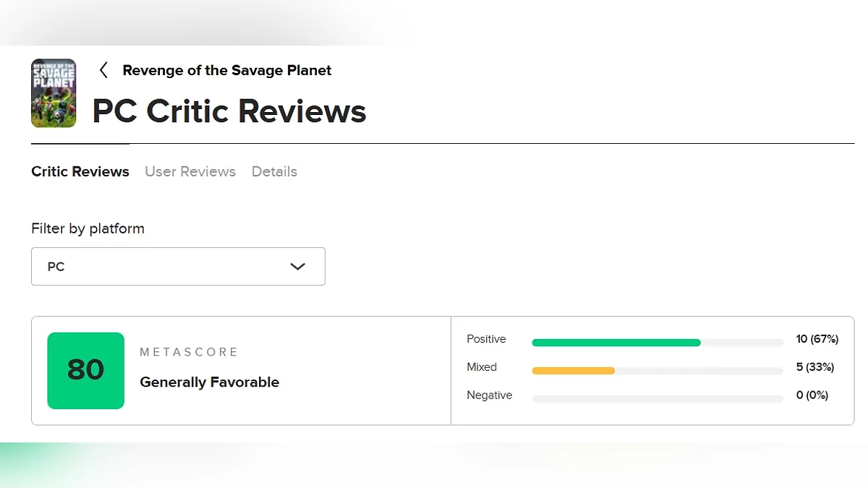Screen dimensions: 868x488
Task: Click the 10 (67%) positive count
Action: click(x=817, y=339)
